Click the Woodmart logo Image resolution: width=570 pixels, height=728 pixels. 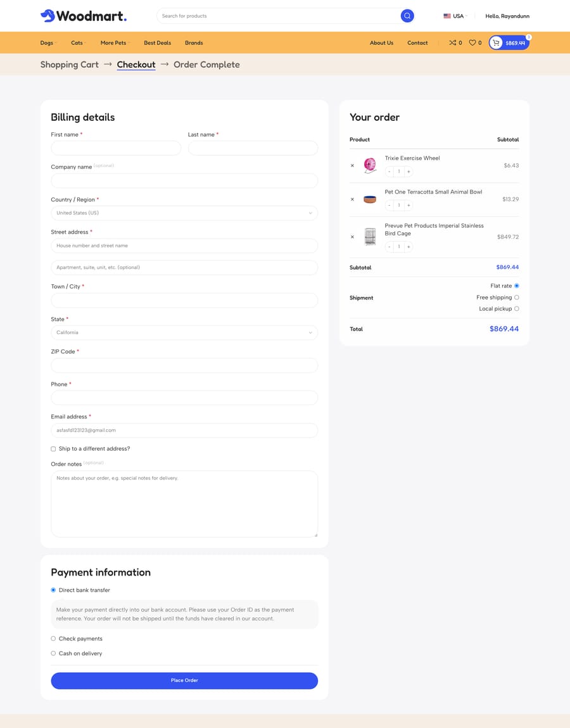click(x=84, y=16)
